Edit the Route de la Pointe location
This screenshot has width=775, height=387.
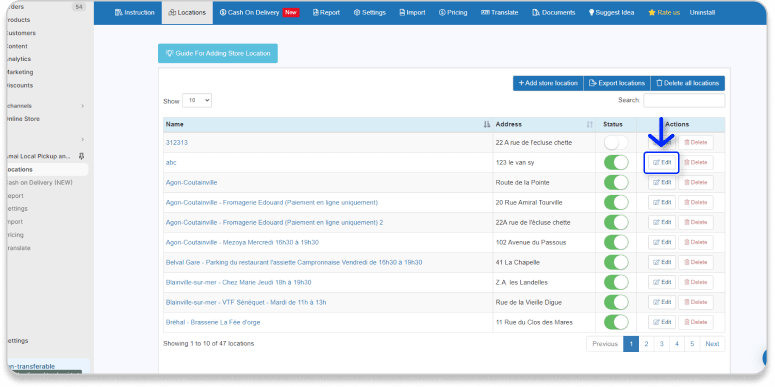662,182
